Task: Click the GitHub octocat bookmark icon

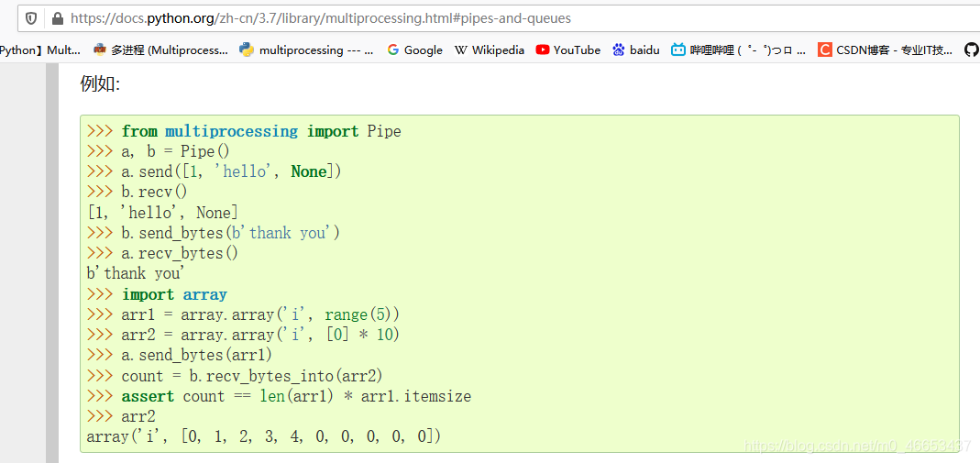Action: (971, 50)
